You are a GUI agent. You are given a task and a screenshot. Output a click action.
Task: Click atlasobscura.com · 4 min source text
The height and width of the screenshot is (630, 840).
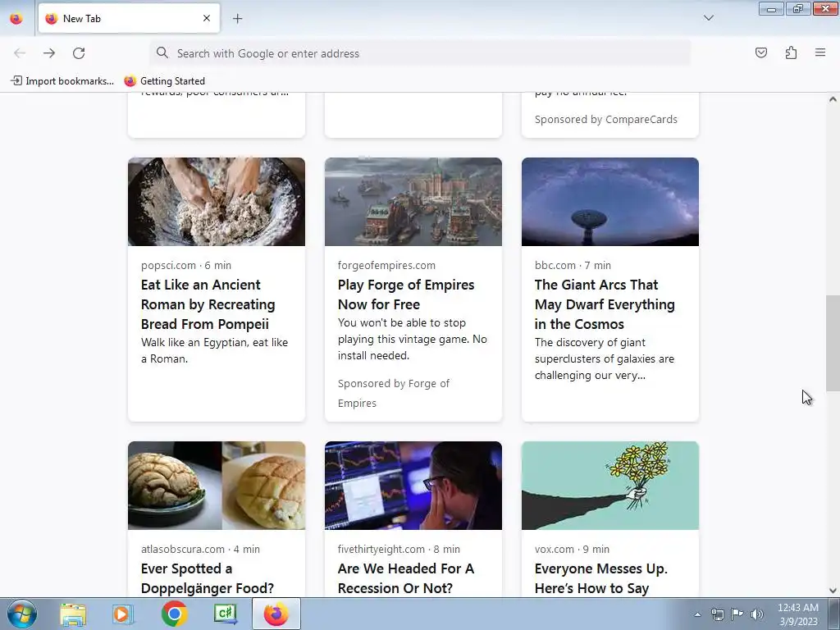pyautogui.click(x=200, y=549)
